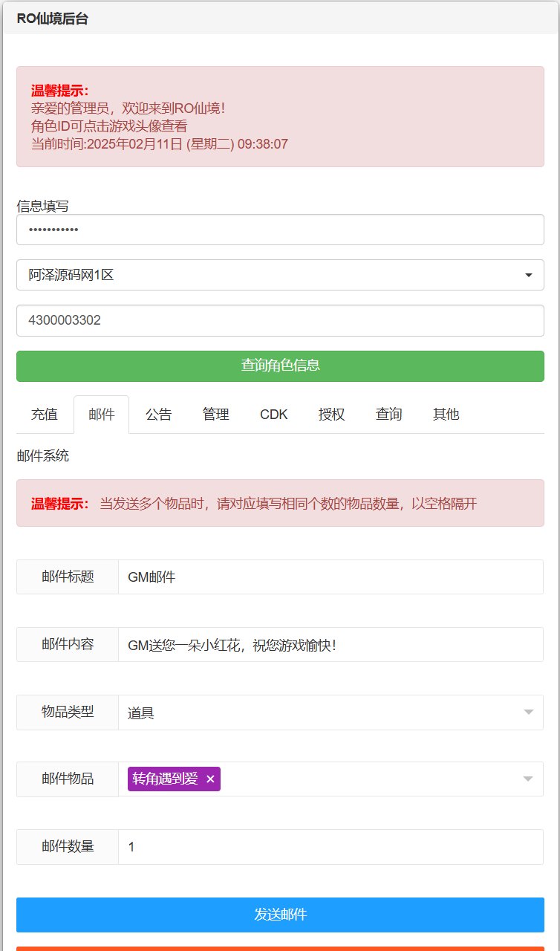The width and height of the screenshot is (560, 951).
Task: Click the green 查询角色信息 button
Action: coord(280,366)
